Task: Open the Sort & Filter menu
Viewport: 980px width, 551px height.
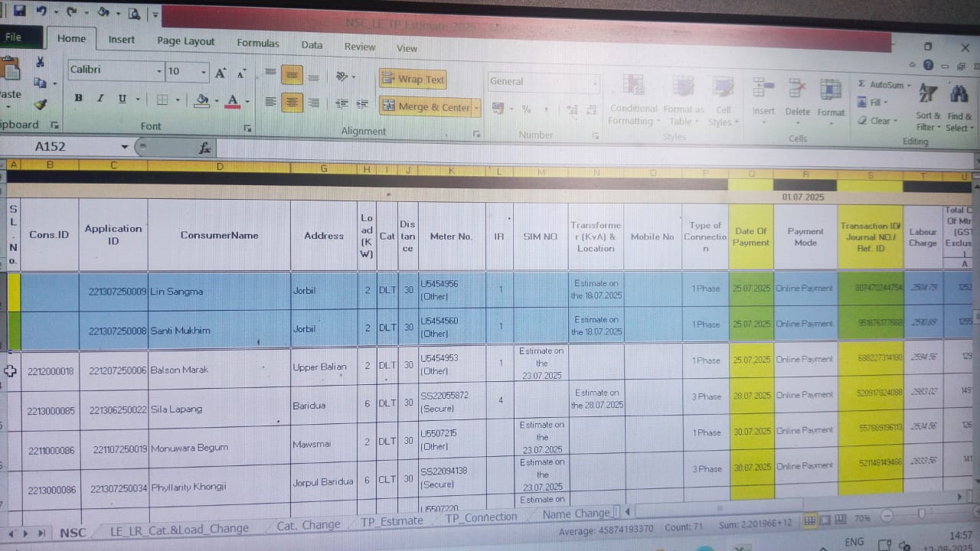Action: 927,106
